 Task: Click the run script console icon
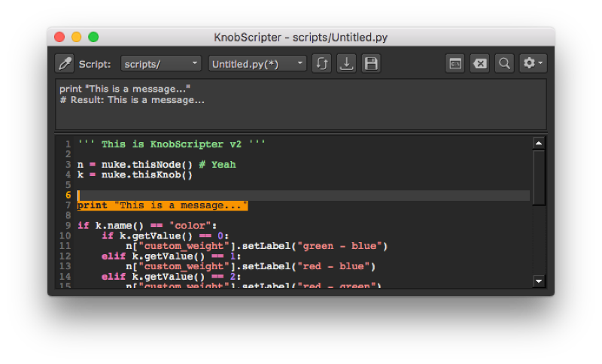pos(455,64)
